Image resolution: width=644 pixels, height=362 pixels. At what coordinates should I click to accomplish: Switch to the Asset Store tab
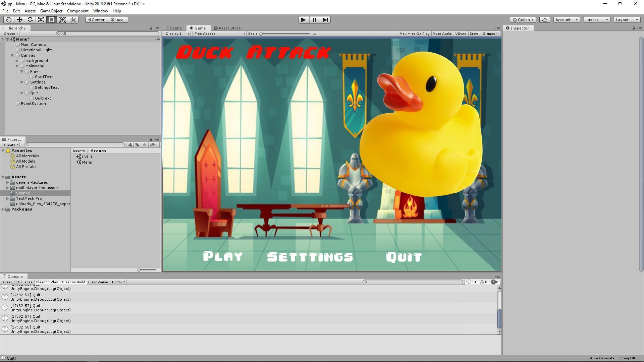coord(227,28)
